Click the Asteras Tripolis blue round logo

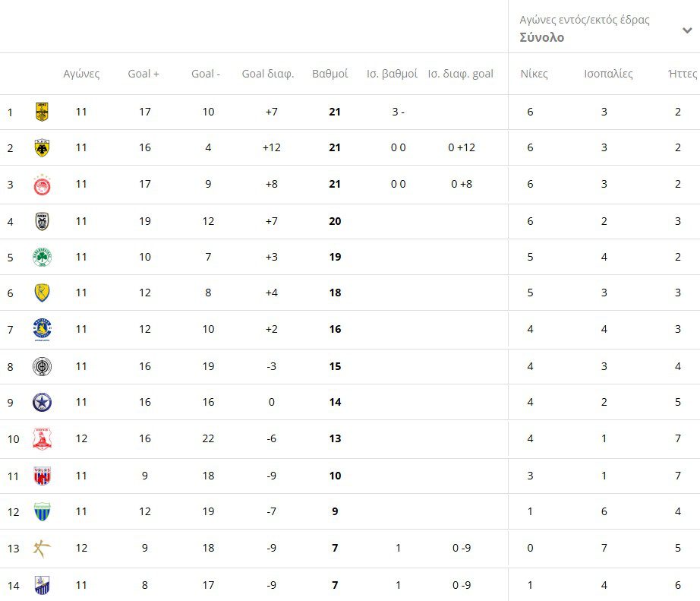click(42, 329)
